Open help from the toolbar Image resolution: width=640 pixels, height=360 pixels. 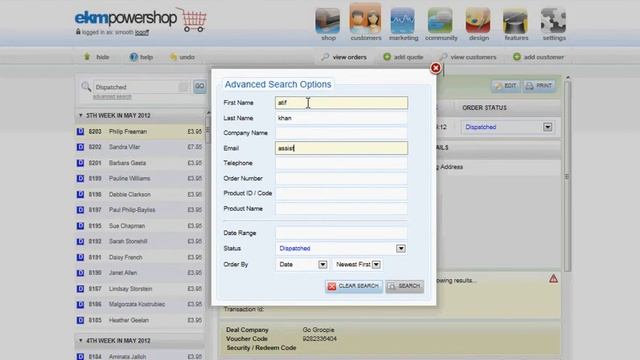141,57
